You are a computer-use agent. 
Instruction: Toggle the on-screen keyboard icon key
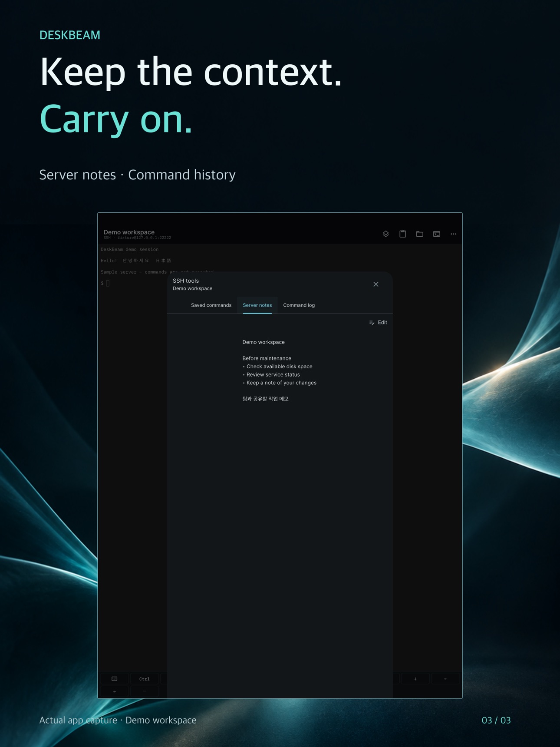coord(115,679)
